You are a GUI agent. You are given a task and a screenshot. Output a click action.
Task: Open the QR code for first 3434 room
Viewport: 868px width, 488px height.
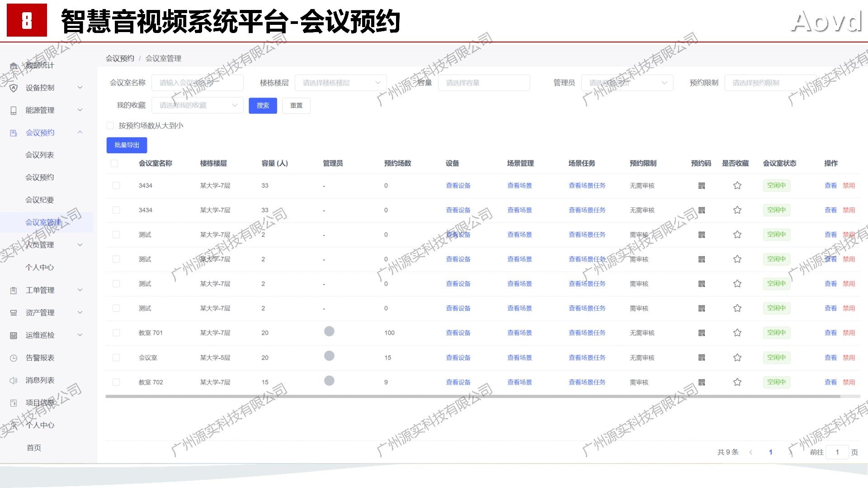(x=701, y=186)
